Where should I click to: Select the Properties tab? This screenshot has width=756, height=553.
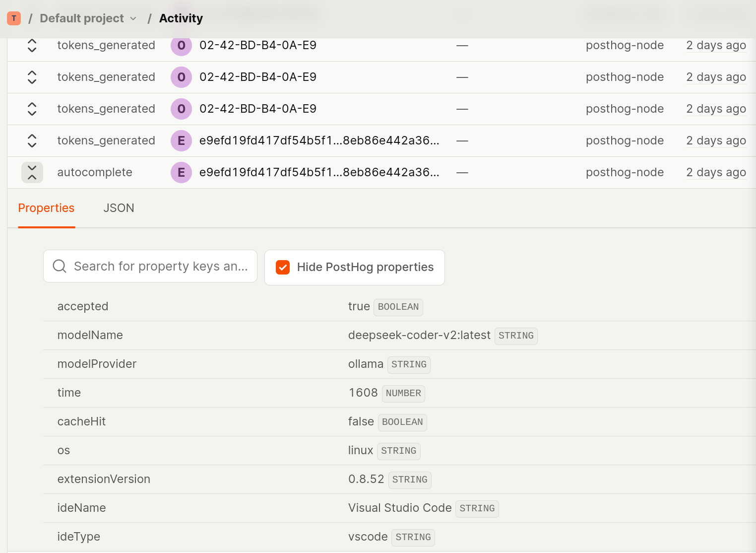(46, 208)
